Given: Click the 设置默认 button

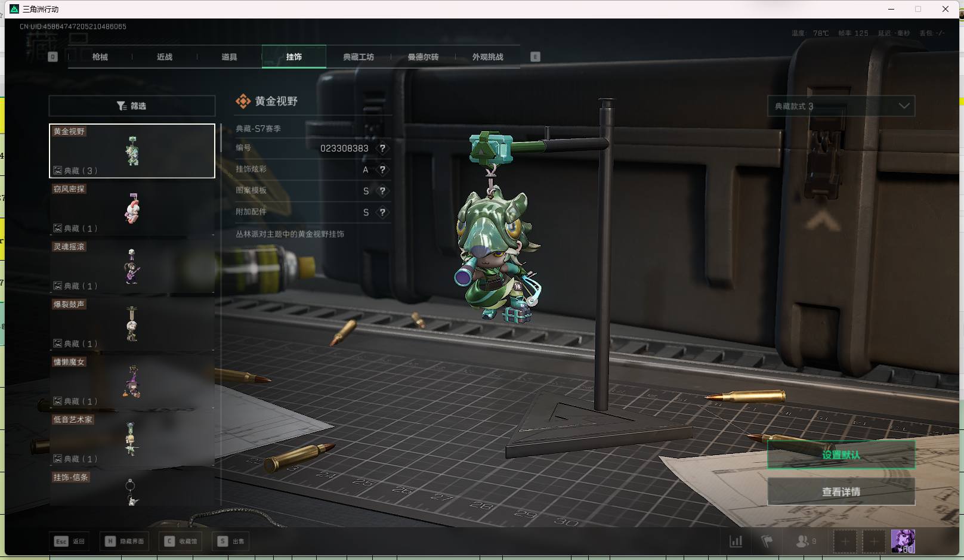Looking at the screenshot, I should pyautogui.click(x=841, y=454).
